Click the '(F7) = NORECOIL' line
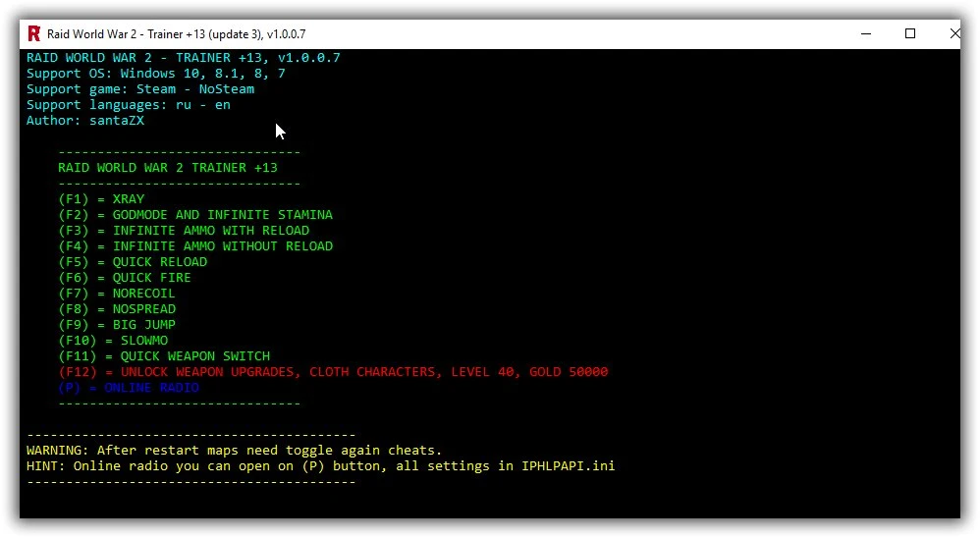This screenshot has width=980, height=538. (116, 293)
